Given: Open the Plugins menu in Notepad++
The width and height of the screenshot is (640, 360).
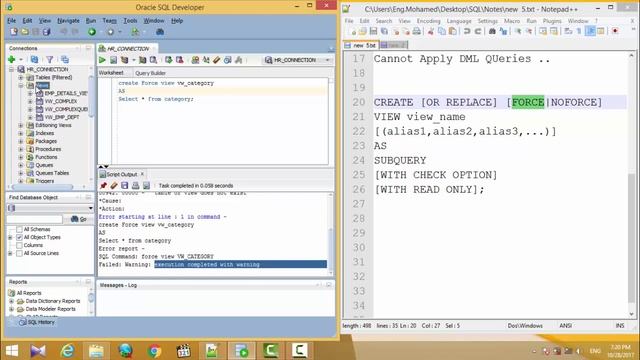Looking at the screenshot, I should pyautogui.click(x=552, y=21).
